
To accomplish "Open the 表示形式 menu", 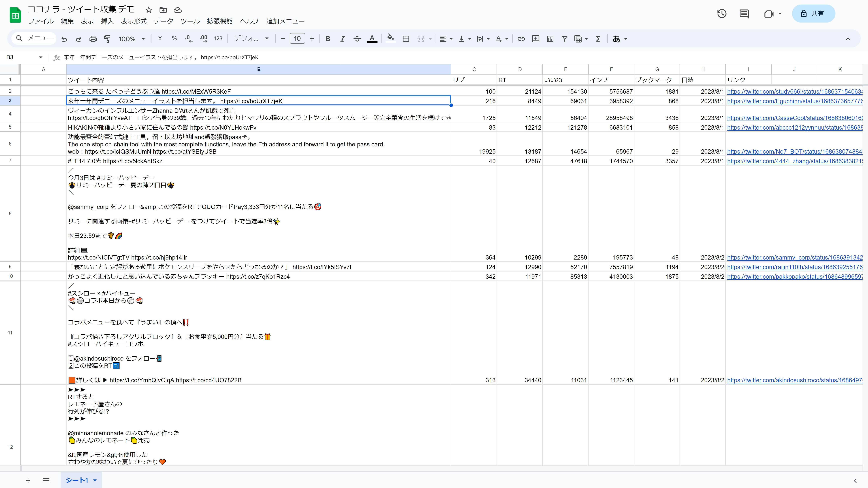I will click(x=134, y=21).
